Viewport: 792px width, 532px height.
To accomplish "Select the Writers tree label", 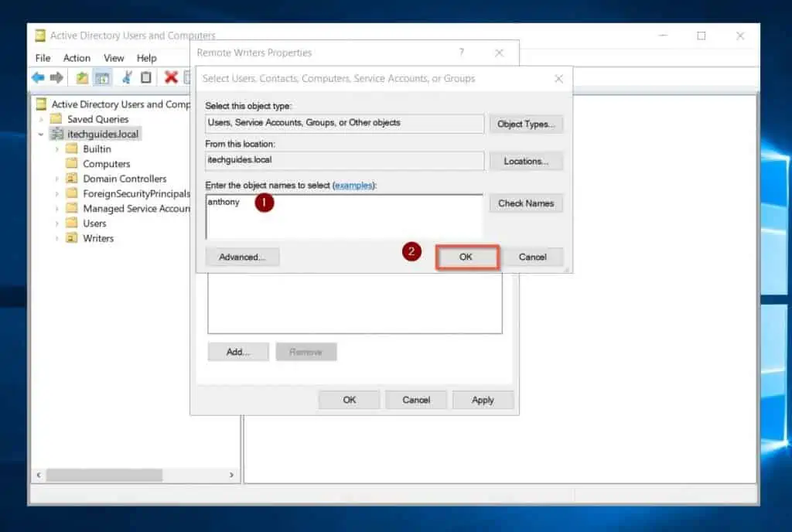I will coord(98,238).
